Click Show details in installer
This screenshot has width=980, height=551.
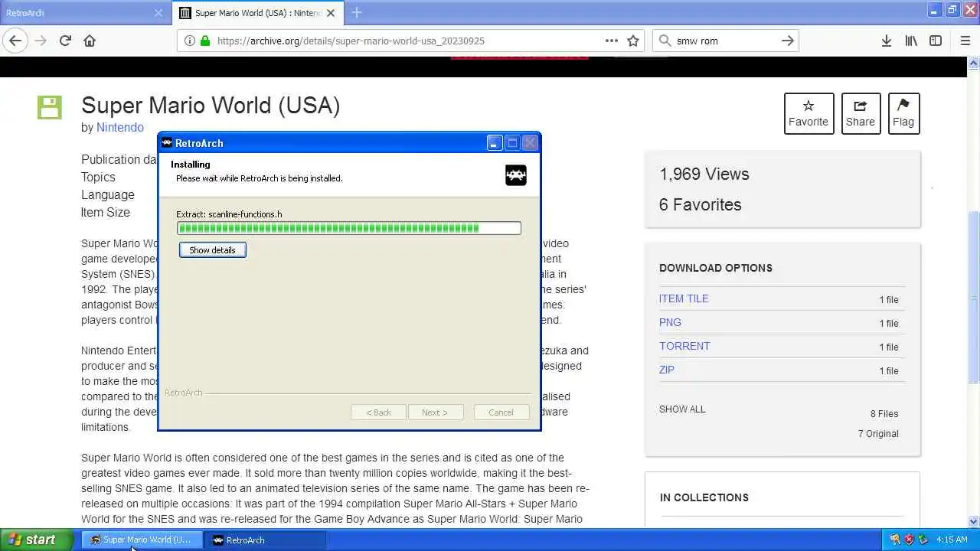pos(213,250)
